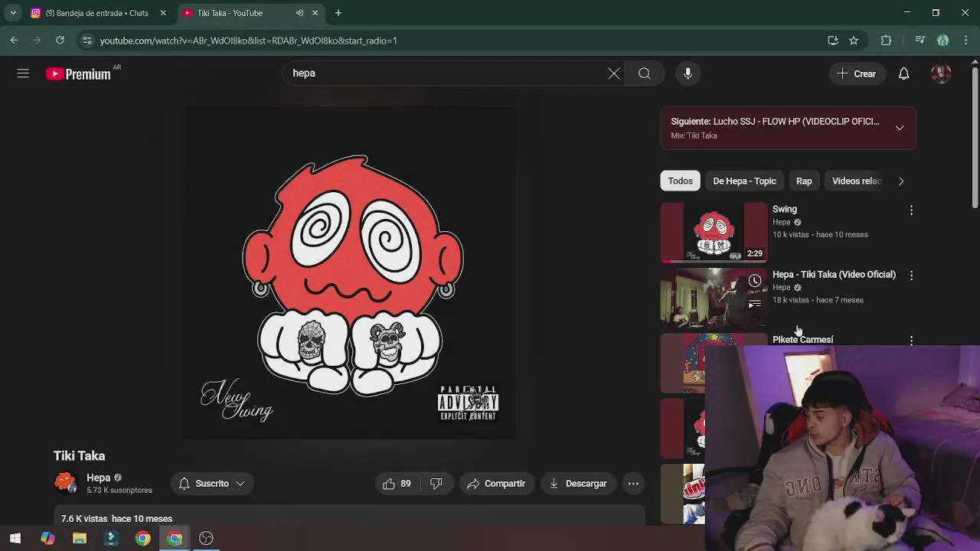Open OBS Studio from taskbar
980x551 pixels.
click(x=206, y=538)
